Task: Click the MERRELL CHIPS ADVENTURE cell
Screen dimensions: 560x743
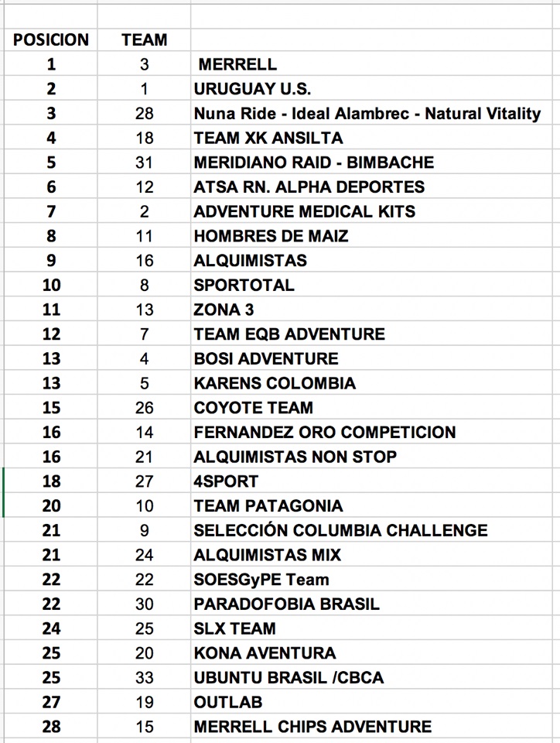Action: click(312, 727)
